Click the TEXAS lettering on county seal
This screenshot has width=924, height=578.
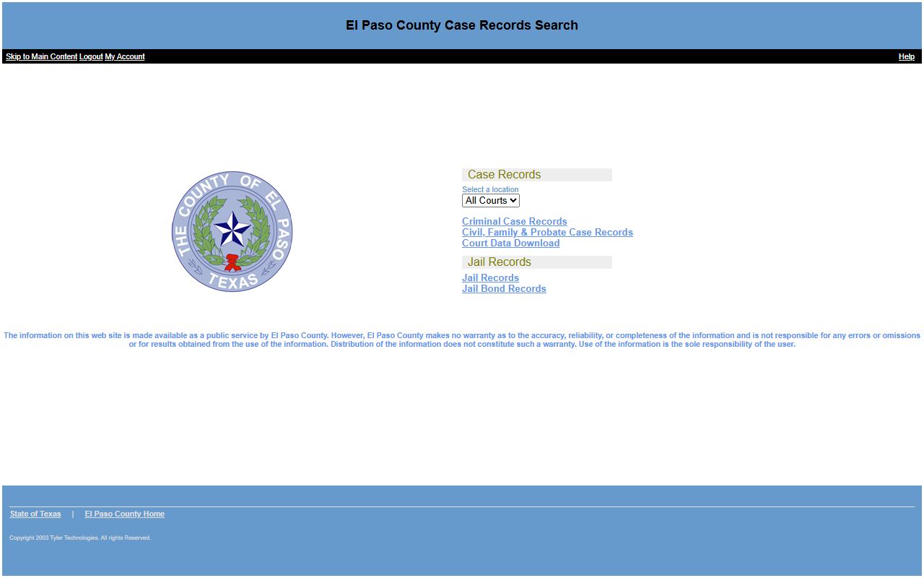point(232,281)
